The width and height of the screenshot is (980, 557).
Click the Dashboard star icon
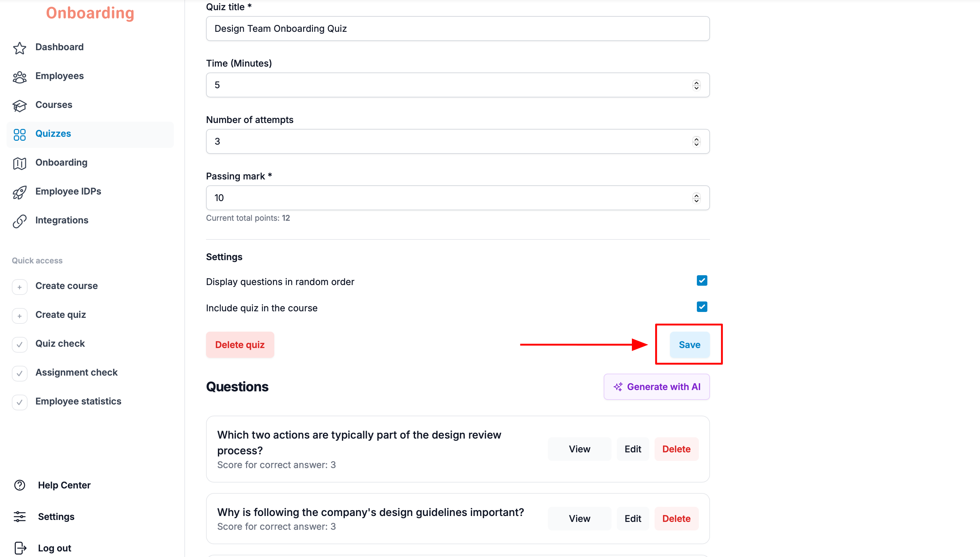tap(19, 48)
